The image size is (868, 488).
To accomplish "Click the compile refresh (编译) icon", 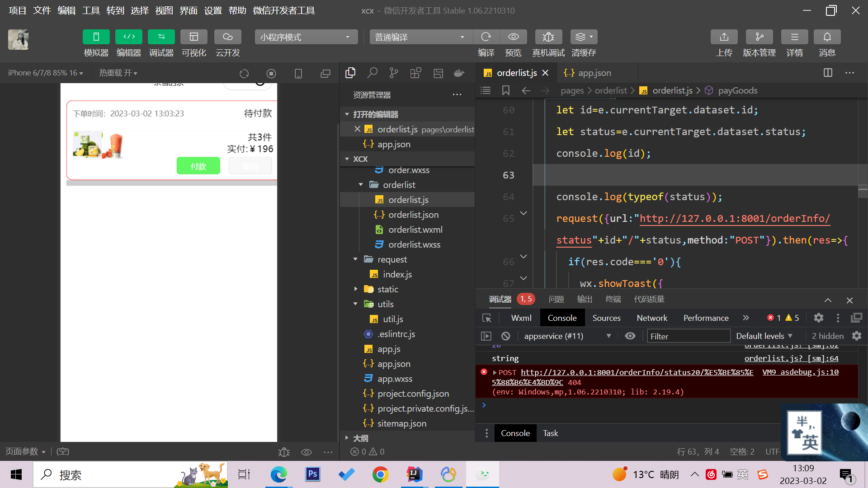I will click(486, 37).
